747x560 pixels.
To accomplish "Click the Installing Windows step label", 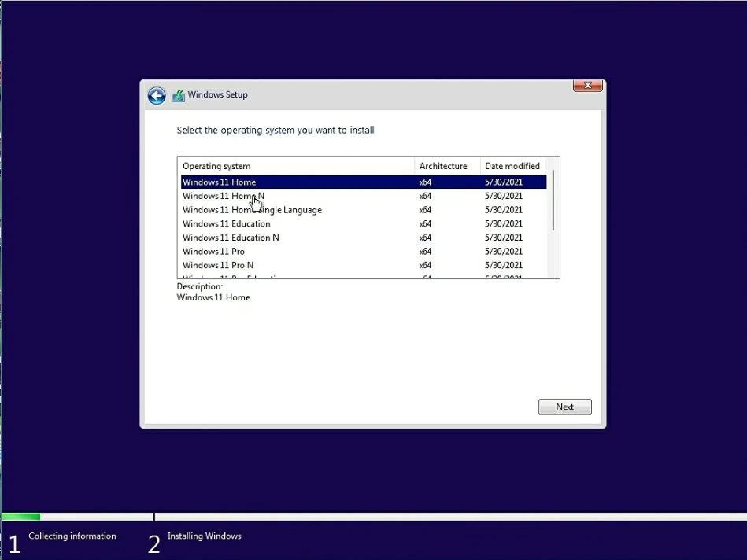I will point(205,536).
